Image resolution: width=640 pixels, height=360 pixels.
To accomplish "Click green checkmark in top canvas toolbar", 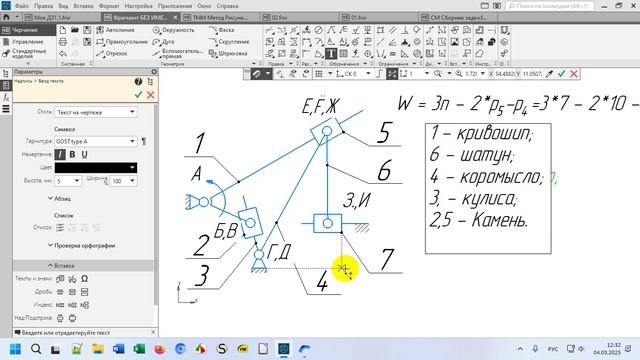I will (562, 74).
